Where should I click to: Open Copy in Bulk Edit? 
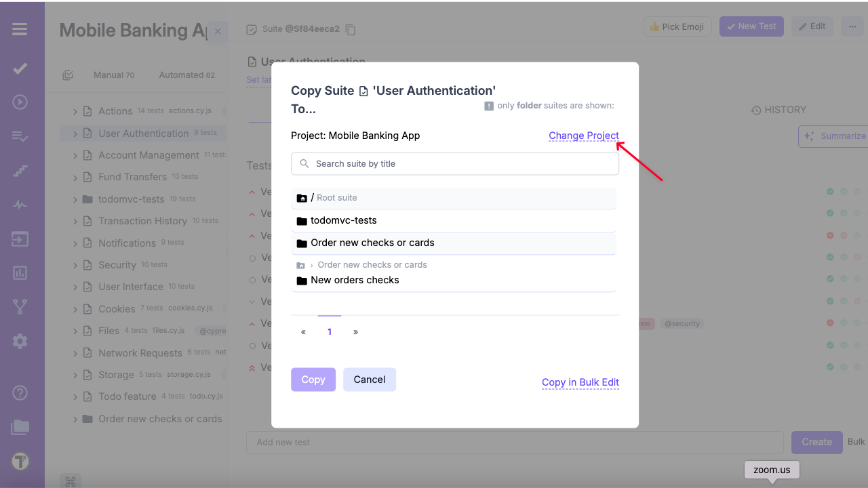point(580,382)
